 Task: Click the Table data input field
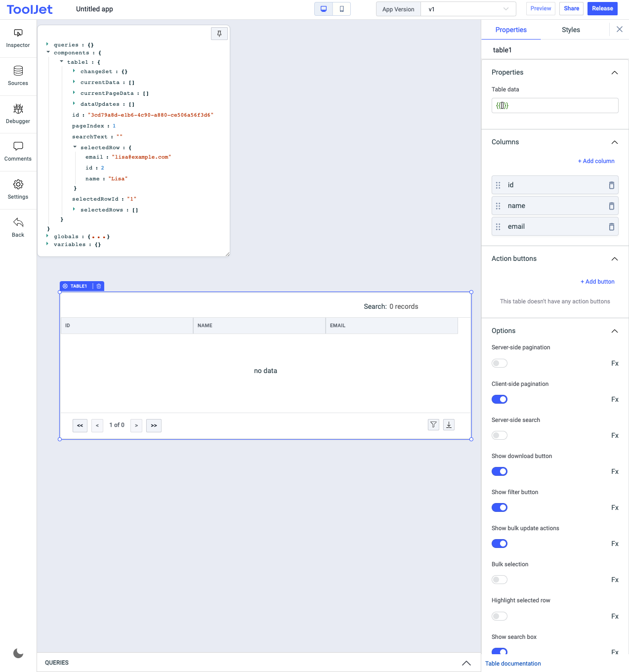coord(555,105)
